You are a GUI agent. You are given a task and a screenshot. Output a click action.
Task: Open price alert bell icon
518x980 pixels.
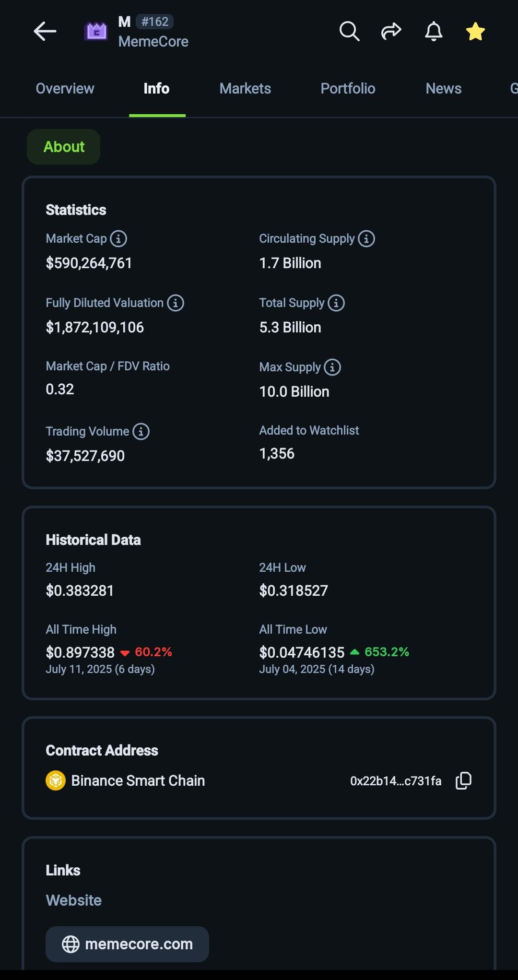pyautogui.click(x=434, y=32)
